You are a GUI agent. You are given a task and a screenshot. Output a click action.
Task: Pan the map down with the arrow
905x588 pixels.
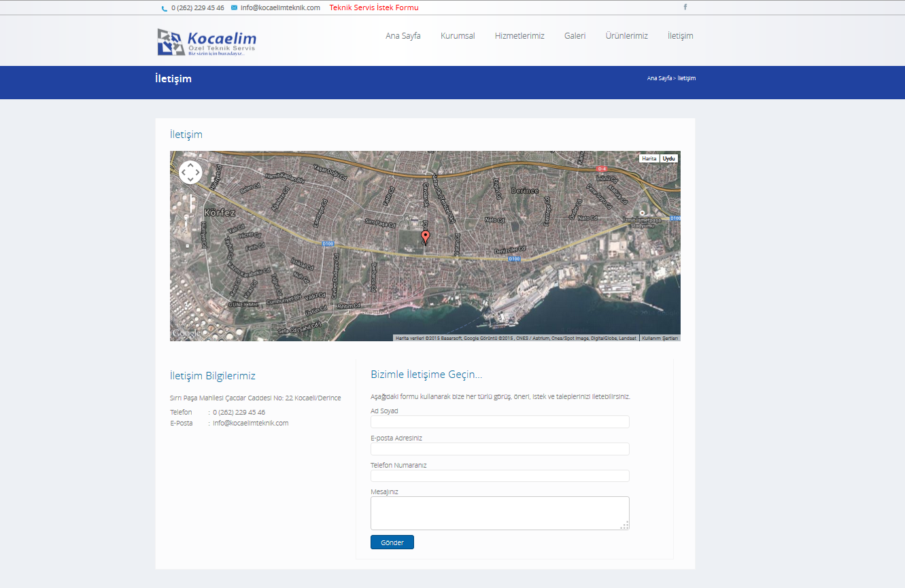(190, 181)
